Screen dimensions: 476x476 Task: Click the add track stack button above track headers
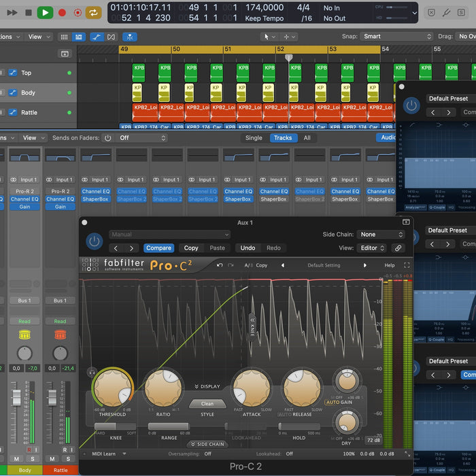point(65,54)
